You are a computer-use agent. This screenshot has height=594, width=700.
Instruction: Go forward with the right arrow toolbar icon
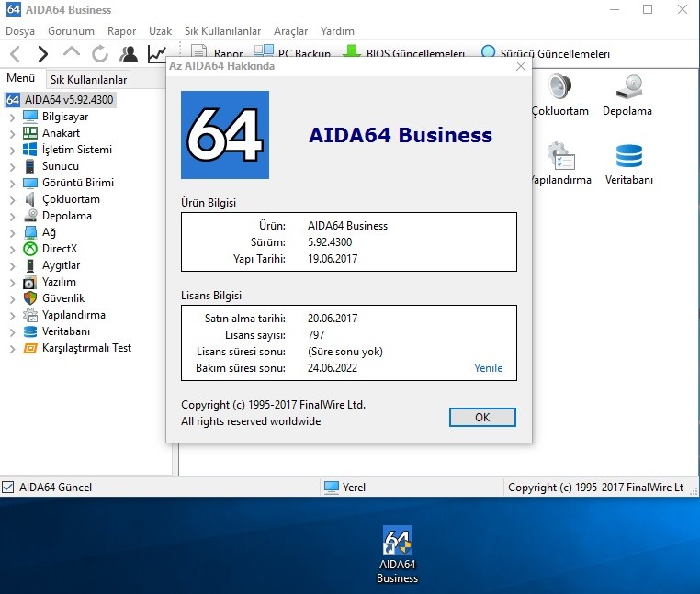click(42, 54)
